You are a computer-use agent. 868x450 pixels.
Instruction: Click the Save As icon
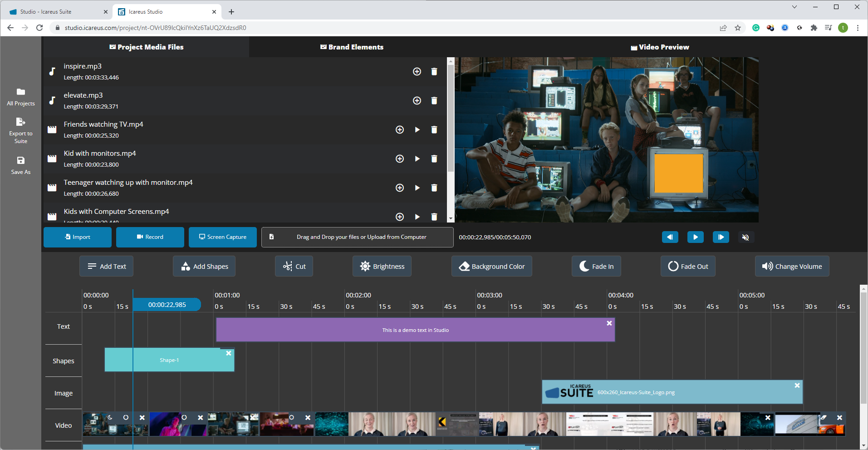point(21,161)
